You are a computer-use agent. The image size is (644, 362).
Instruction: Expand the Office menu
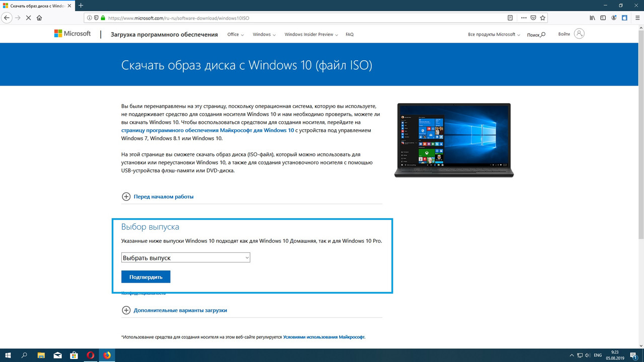tap(235, 35)
